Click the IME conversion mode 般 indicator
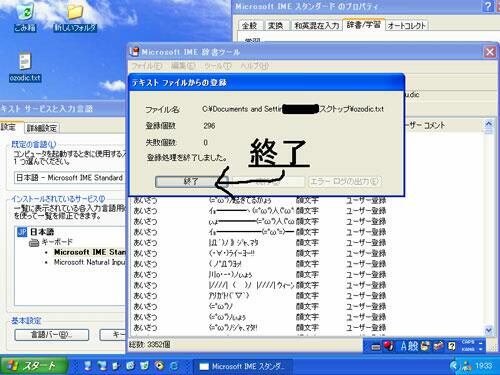Screen dimensions: 500x375 413,346
